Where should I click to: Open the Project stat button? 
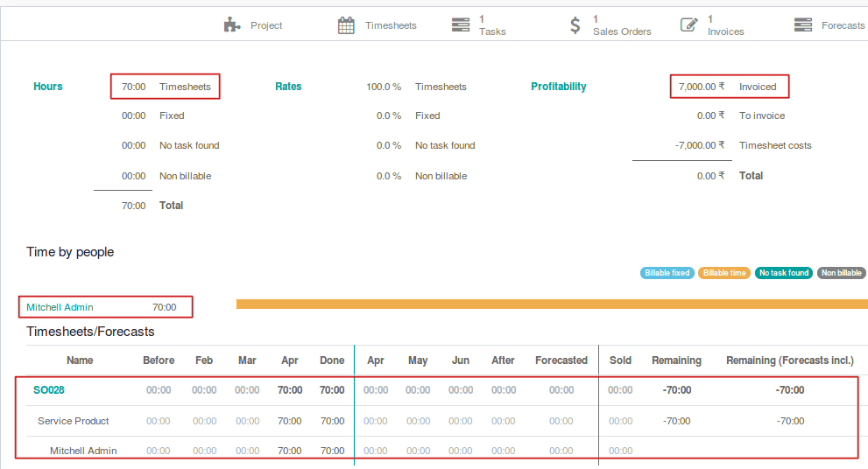tap(253, 25)
